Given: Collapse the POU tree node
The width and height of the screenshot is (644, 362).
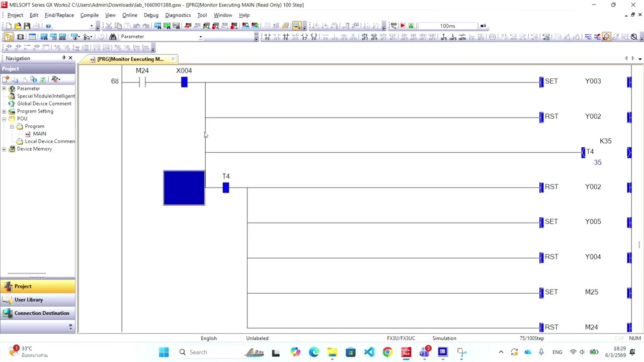Looking at the screenshot, I should tap(4, 119).
